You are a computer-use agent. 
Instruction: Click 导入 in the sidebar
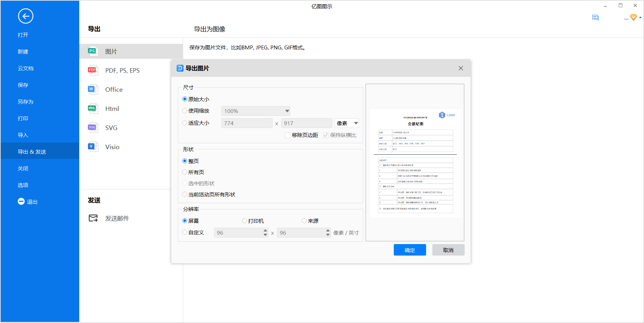(x=23, y=135)
